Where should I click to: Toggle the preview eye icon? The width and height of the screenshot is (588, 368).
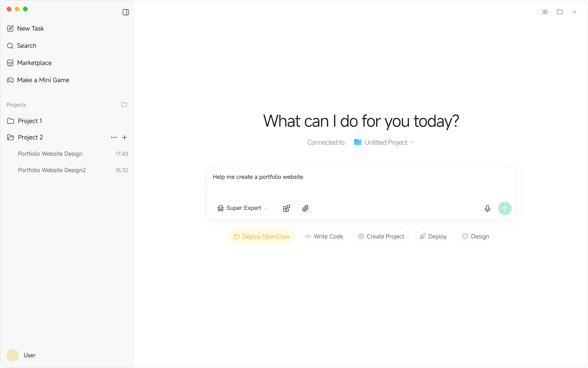click(x=545, y=12)
